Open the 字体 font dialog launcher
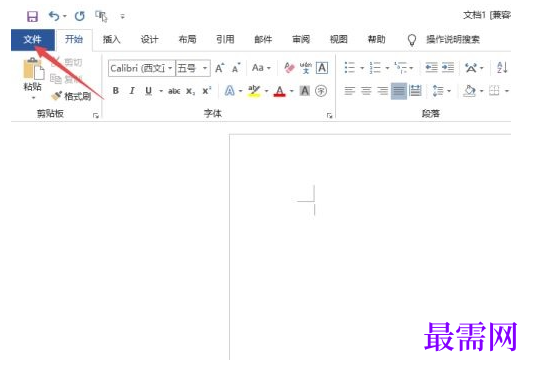This screenshot has height=368, width=536. pos(330,116)
